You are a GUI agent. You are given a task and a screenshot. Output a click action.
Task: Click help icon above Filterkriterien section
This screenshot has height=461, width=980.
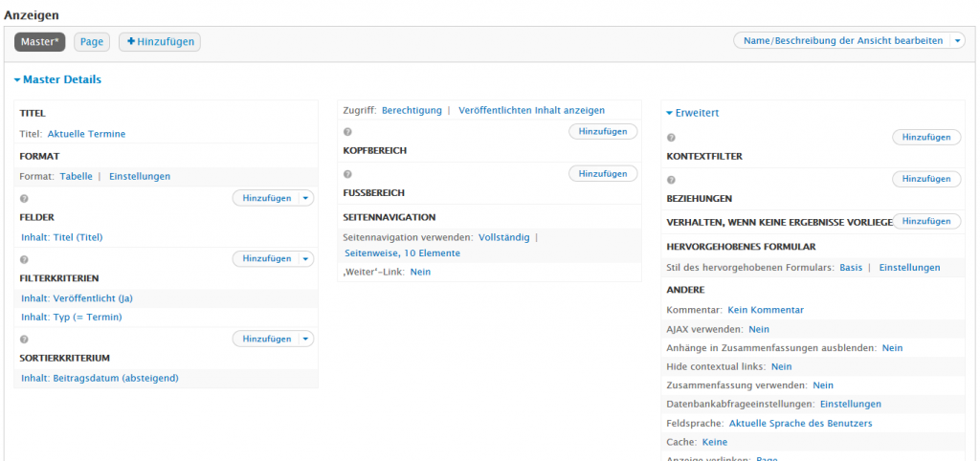(x=24, y=259)
